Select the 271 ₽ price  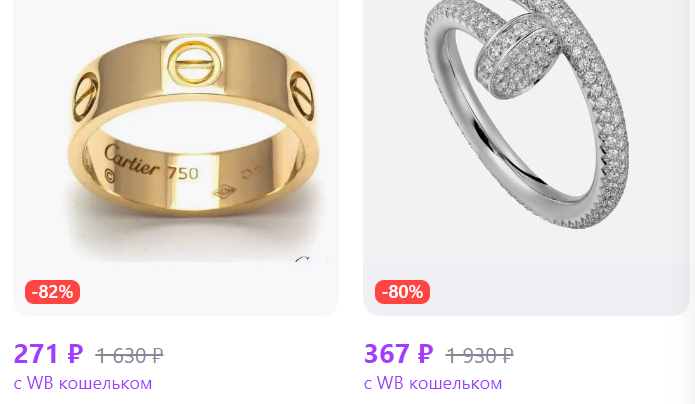pos(48,354)
